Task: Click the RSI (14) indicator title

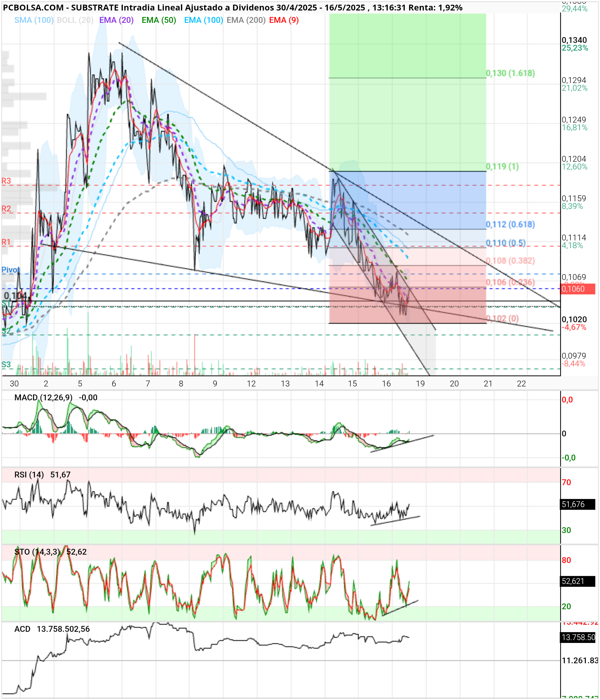Action: (x=29, y=475)
